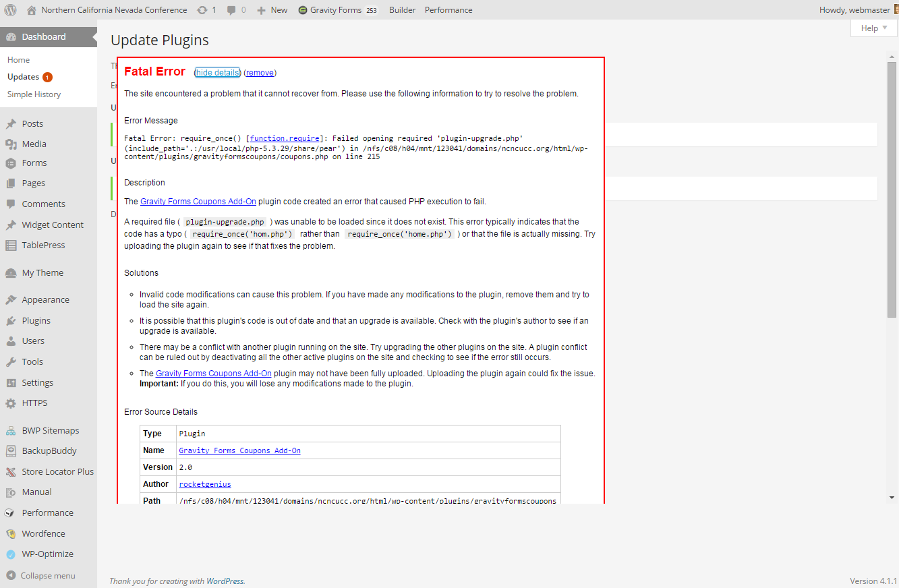
Task: Click the comments bubble icon in admin bar
Action: click(x=232, y=10)
